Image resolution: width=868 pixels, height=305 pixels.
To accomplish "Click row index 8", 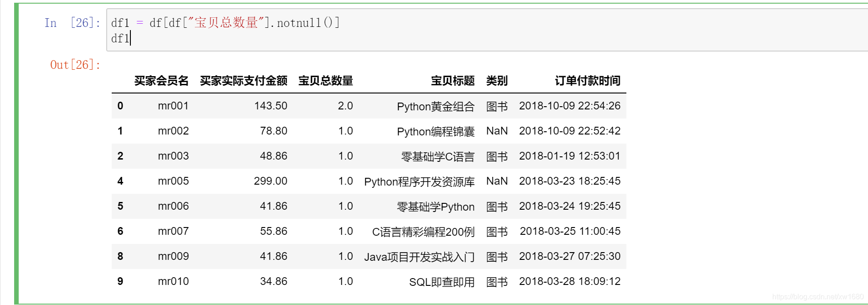I will [120, 256].
